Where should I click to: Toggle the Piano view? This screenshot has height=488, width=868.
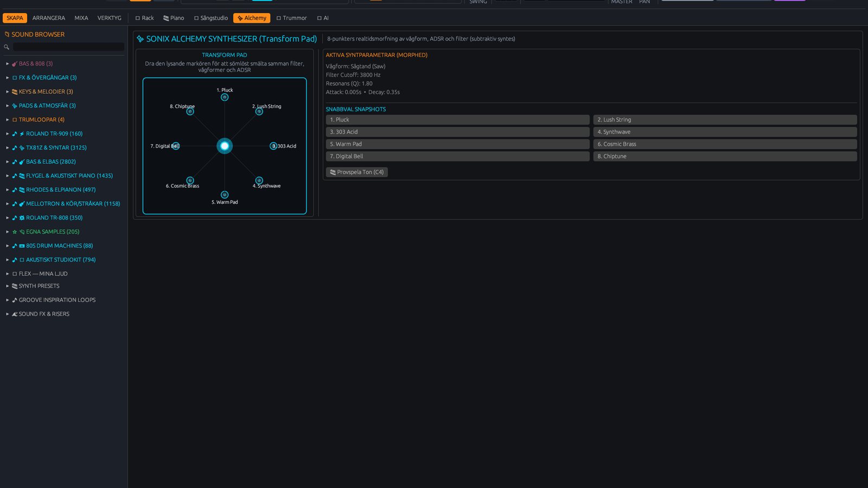point(174,18)
